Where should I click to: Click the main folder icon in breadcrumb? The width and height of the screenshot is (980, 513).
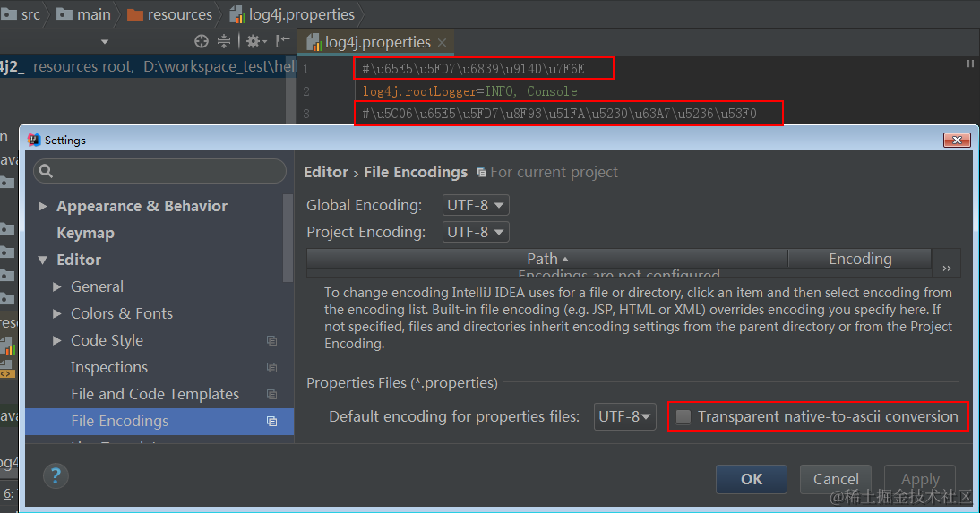pos(64,13)
